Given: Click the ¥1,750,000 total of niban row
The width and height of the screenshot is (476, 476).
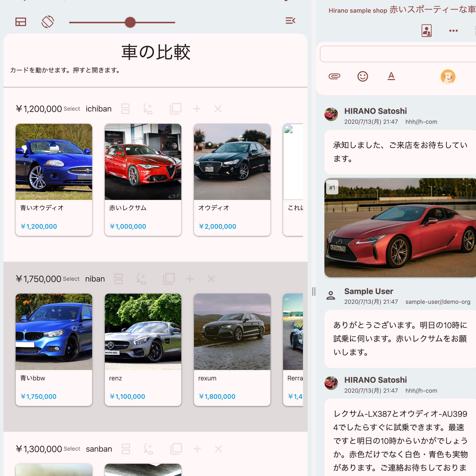Looking at the screenshot, I should pyautogui.click(x=39, y=279).
